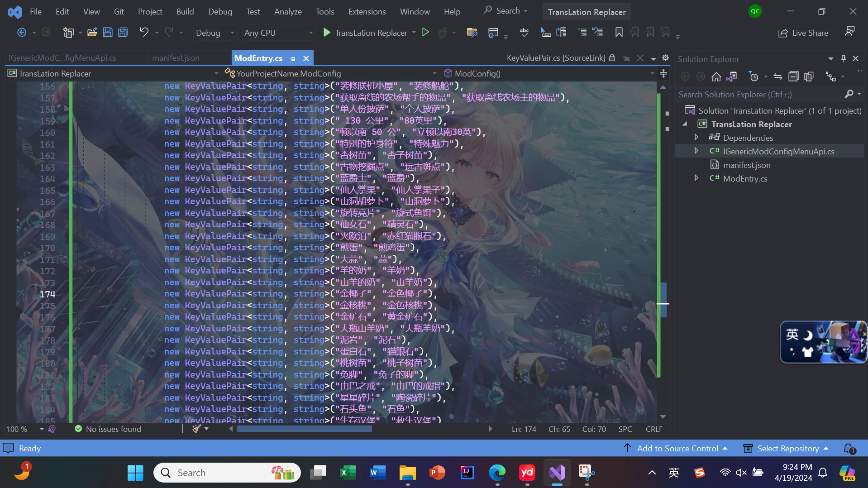Switch to the manifest.json tab
The width and height of the screenshot is (868, 488).
pos(176,58)
